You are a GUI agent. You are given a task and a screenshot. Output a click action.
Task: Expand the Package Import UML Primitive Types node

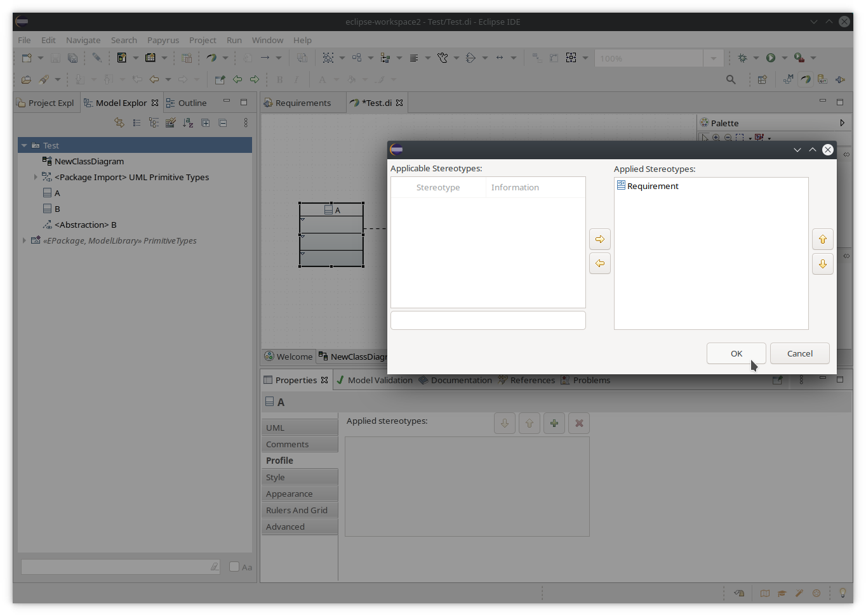(36, 177)
